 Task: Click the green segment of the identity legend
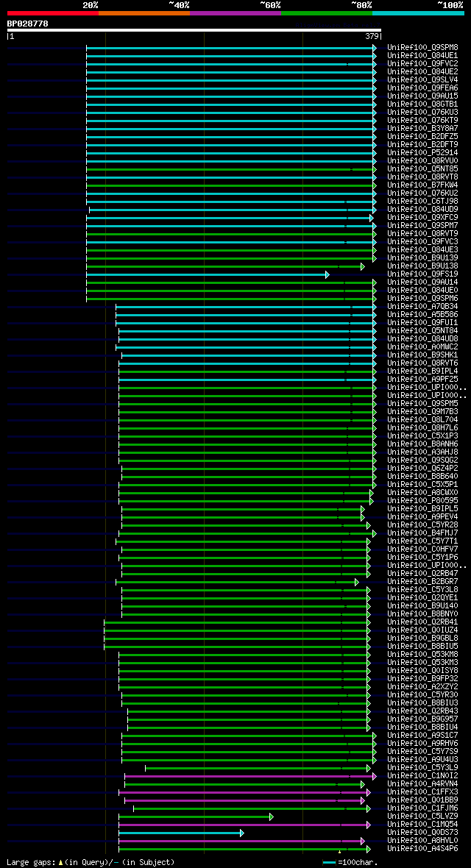pyautogui.click(x=327, y=13)
